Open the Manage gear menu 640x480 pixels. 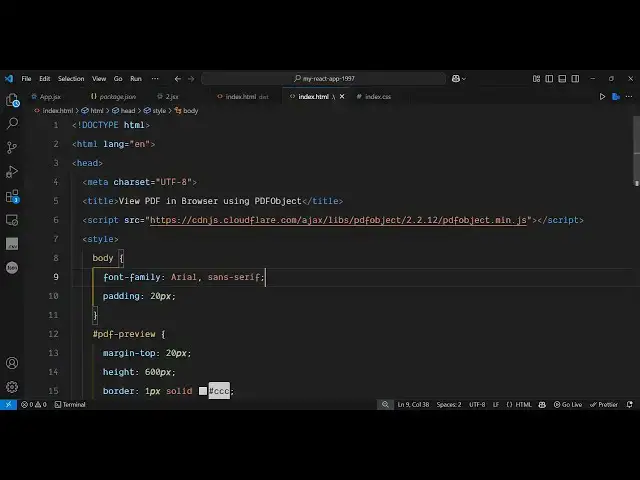[x=12, y=387]
